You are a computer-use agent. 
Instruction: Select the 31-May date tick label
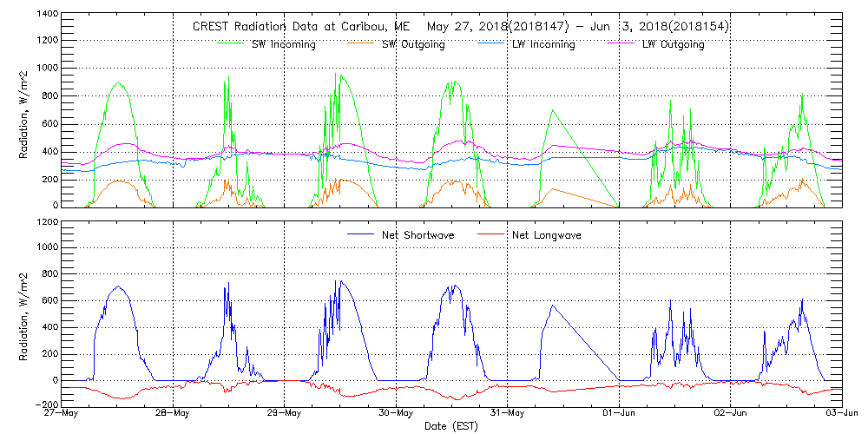508,413
